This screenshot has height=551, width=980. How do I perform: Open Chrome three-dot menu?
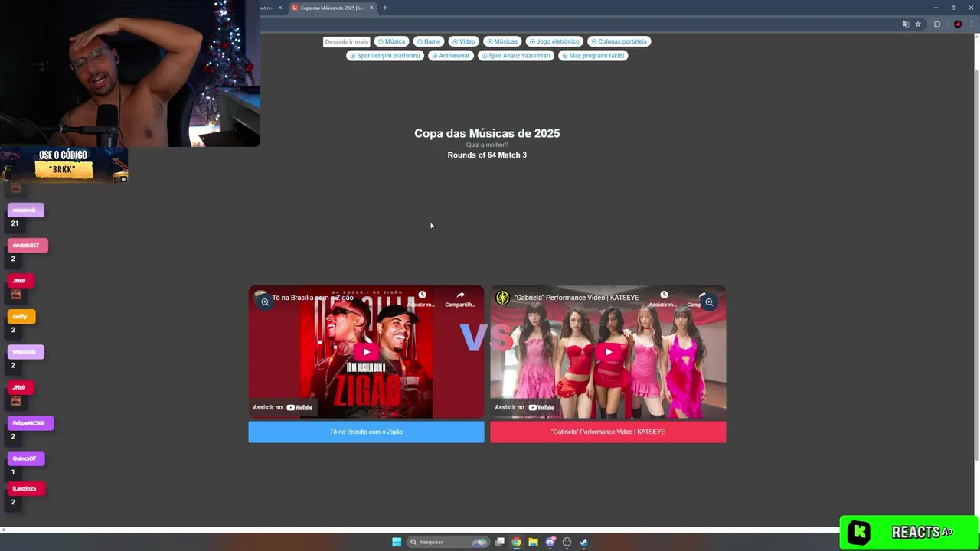(972, 24)
